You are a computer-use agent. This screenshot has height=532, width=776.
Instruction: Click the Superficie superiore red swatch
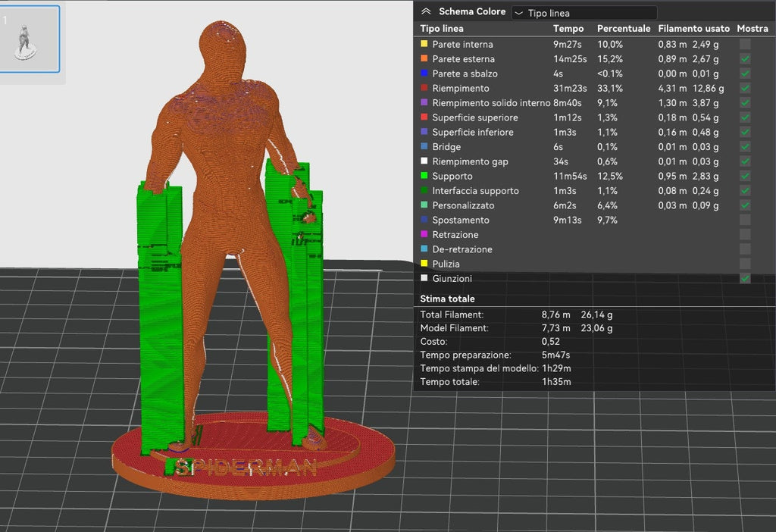pos(424,117)
